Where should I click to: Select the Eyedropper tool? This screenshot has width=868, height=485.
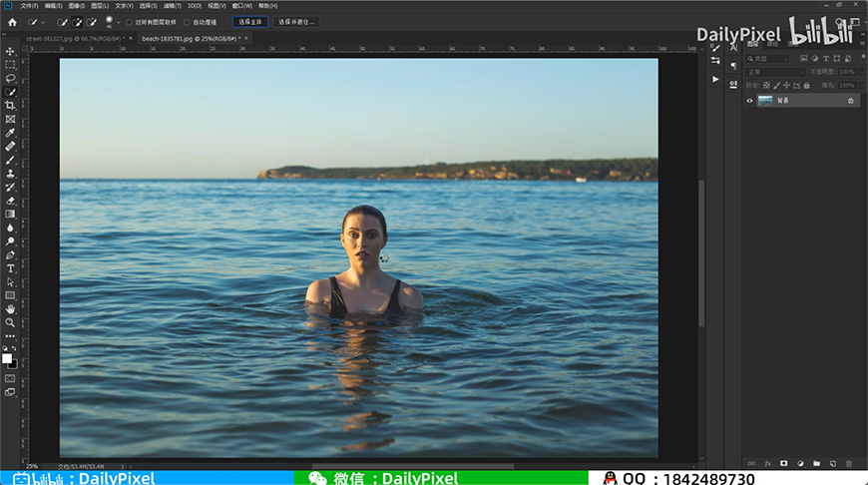(10, 132)
